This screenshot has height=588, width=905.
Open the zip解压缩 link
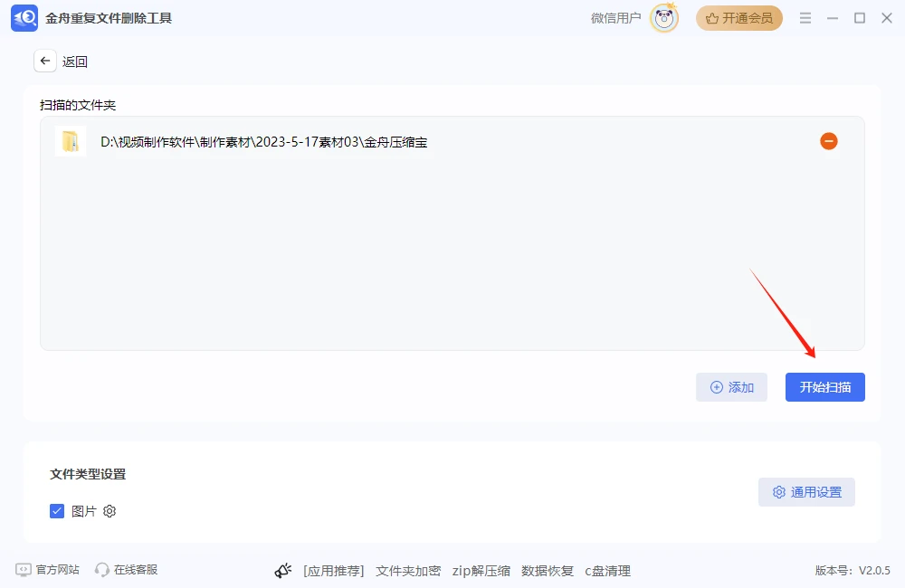pyautogui.click(x=481, y=571)
